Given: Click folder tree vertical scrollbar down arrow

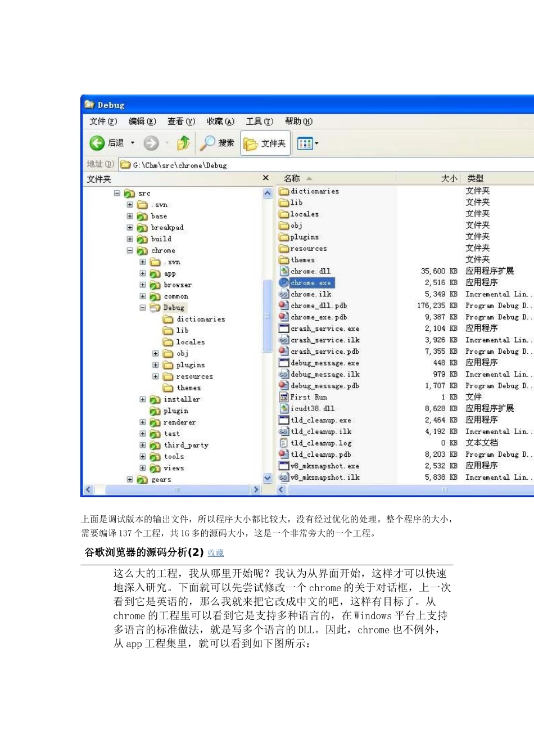Looking at the screenshot, I should point(268,478).
